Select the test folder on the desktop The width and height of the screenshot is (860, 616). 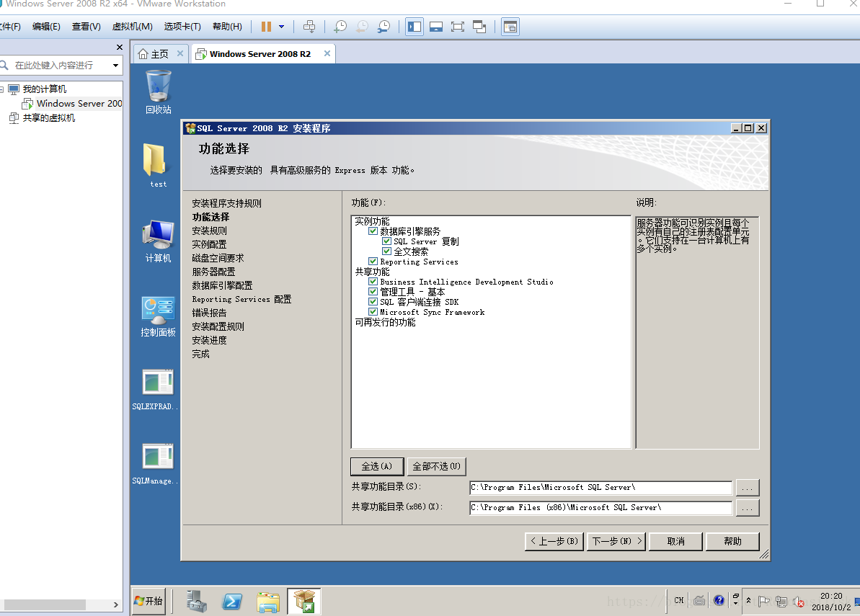click(158, 166)
